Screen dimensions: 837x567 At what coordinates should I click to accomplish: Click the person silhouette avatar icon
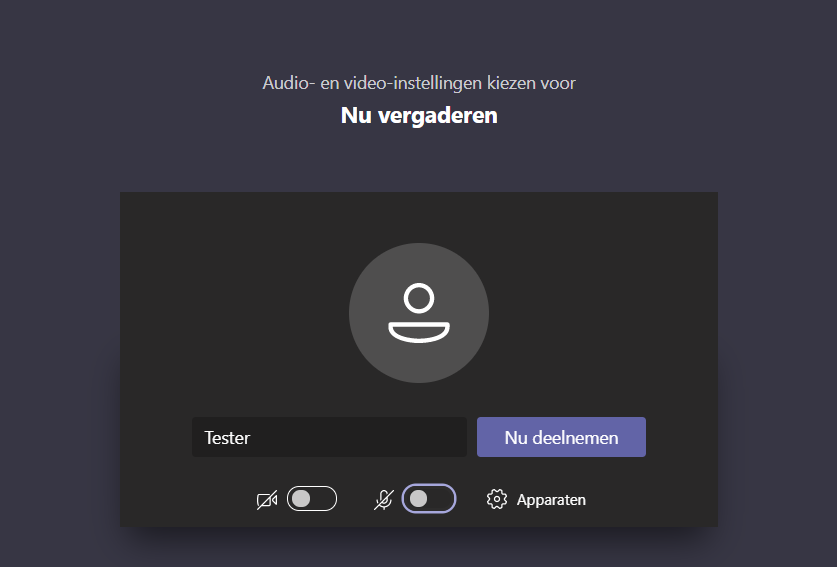419,313
